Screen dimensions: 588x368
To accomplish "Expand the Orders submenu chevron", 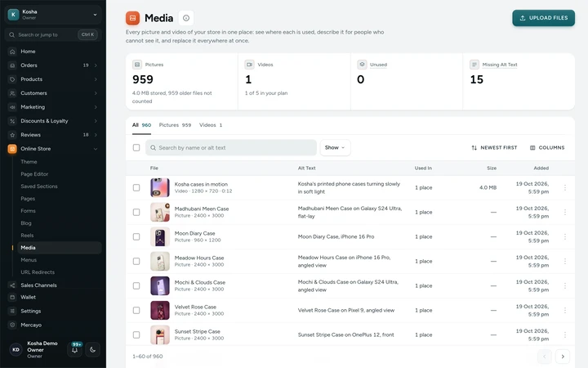I will [x=96, y=65].
